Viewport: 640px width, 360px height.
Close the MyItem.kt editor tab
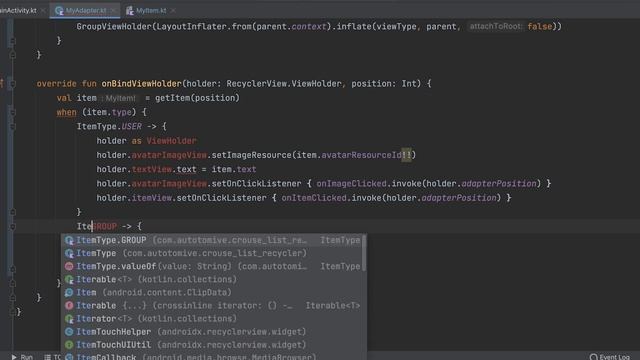click(173, 11)
